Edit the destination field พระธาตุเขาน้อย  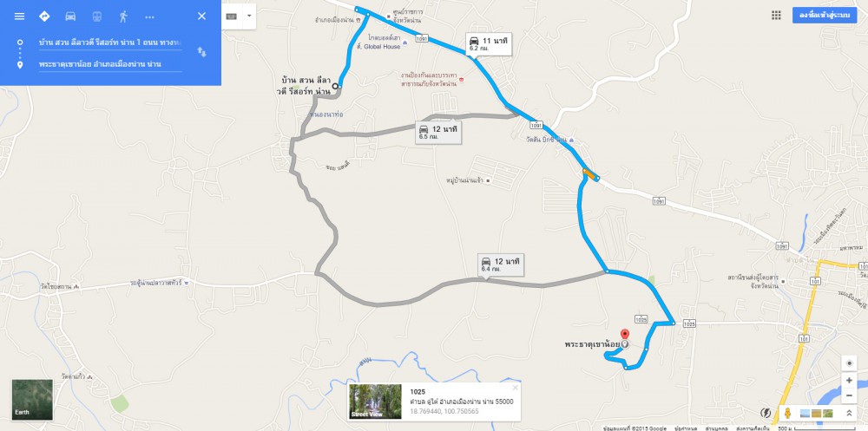tap(110, 64)
